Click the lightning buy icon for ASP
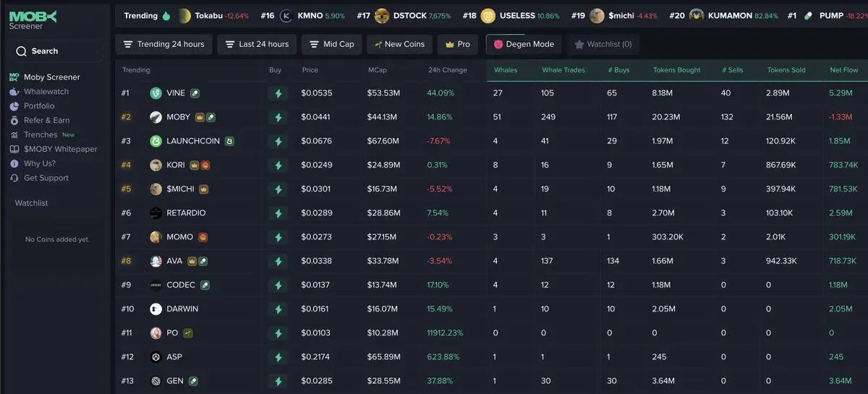 click(278, 357)
